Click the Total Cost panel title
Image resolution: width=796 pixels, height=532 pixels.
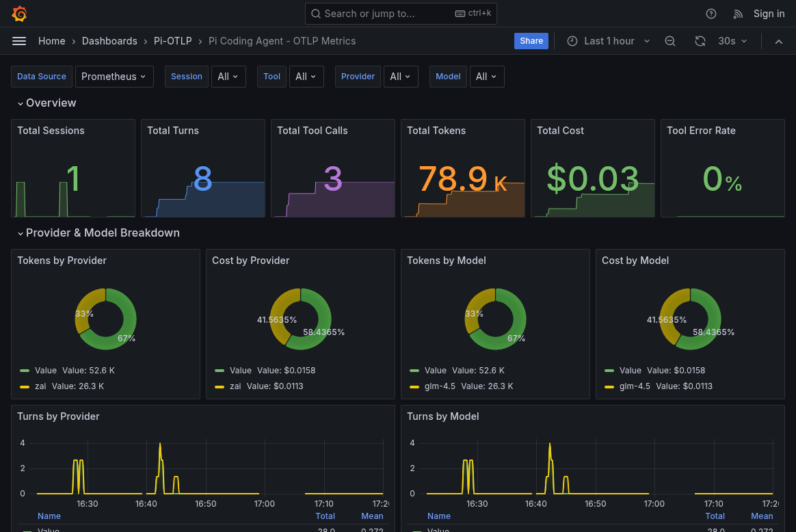pyautogui.click(x=560, y=131)
